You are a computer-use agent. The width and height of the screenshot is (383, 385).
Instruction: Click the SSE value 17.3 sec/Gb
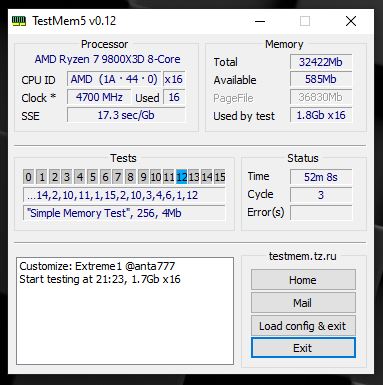click(126, 115)
